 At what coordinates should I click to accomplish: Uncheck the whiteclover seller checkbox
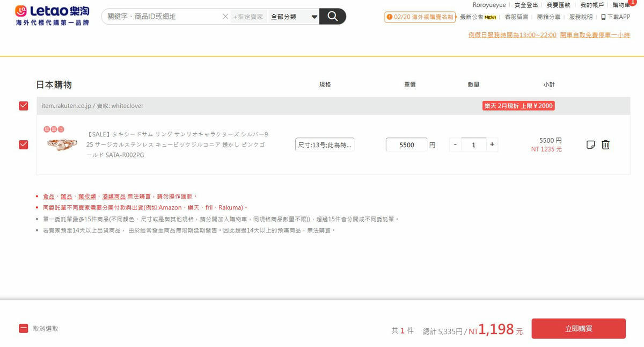(x=24, y=106)
